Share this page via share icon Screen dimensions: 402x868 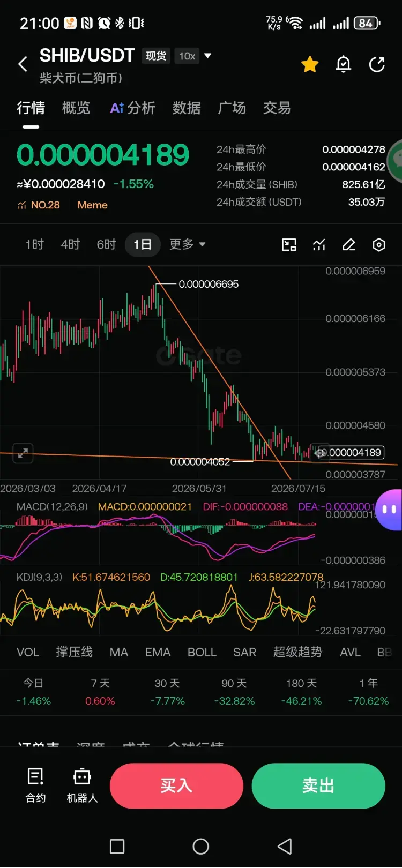click(x=377, y=64)
